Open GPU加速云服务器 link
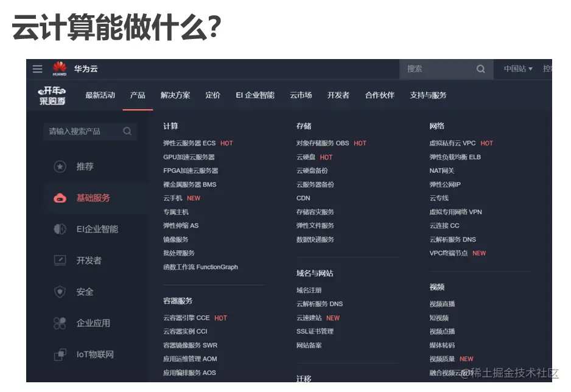 pos(189,157)
